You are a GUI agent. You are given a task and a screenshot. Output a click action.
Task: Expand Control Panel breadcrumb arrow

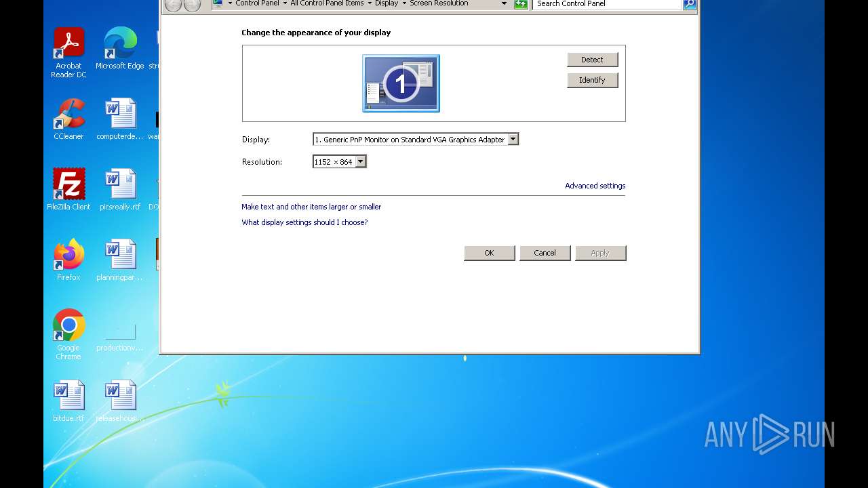285,3
